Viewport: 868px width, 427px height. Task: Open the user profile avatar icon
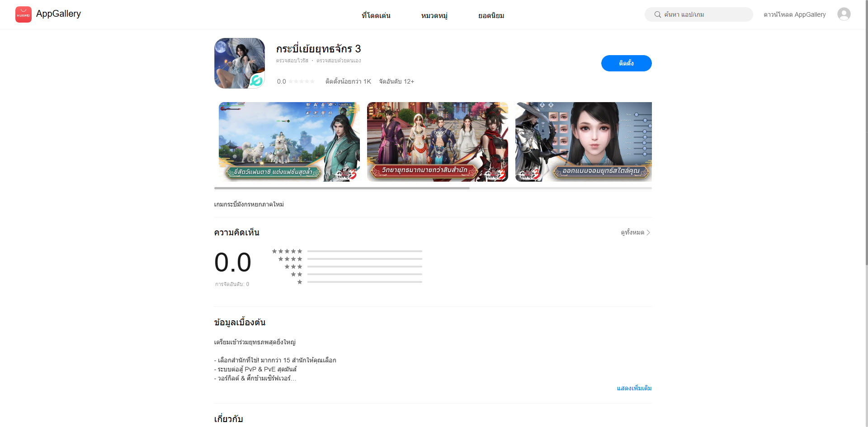pyautogui.click(x=844, y=14)
